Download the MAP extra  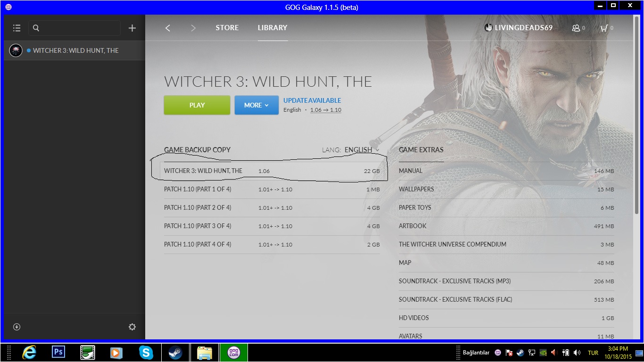tap(506, 263)
